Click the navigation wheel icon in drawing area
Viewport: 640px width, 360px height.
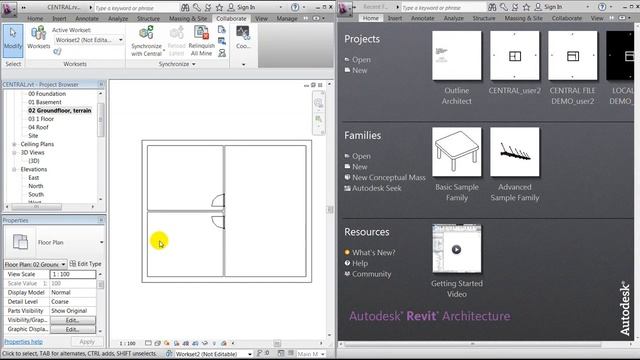pos(318,103)
